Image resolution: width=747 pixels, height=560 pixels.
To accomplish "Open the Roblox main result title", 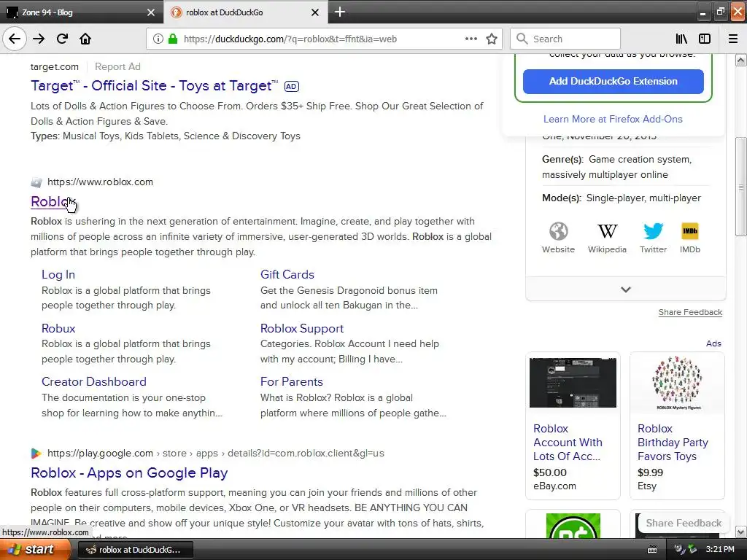I will [x=53, y=201].
